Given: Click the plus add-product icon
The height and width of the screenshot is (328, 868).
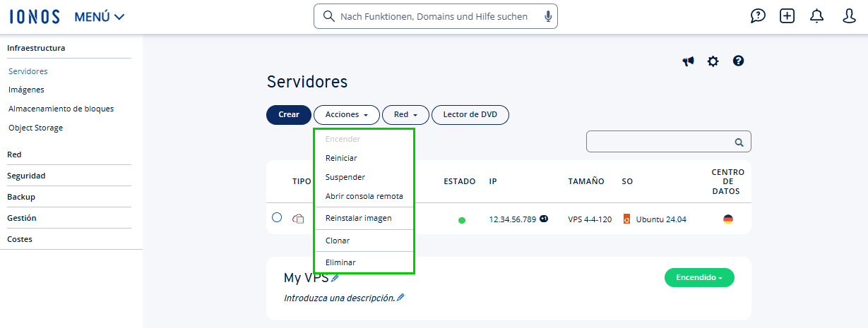Looking at the screenshot, I should [787, 16].
